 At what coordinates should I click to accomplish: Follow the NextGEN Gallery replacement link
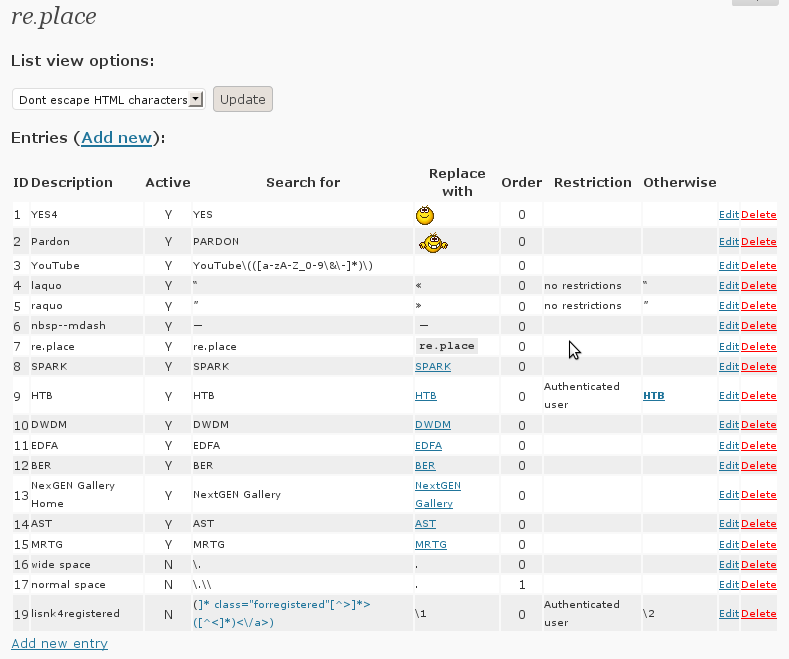coord(437,494)
